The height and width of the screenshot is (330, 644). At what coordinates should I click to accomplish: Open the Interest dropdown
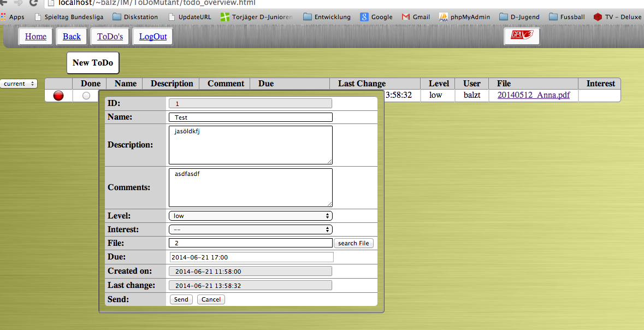[x=250, y=229]
